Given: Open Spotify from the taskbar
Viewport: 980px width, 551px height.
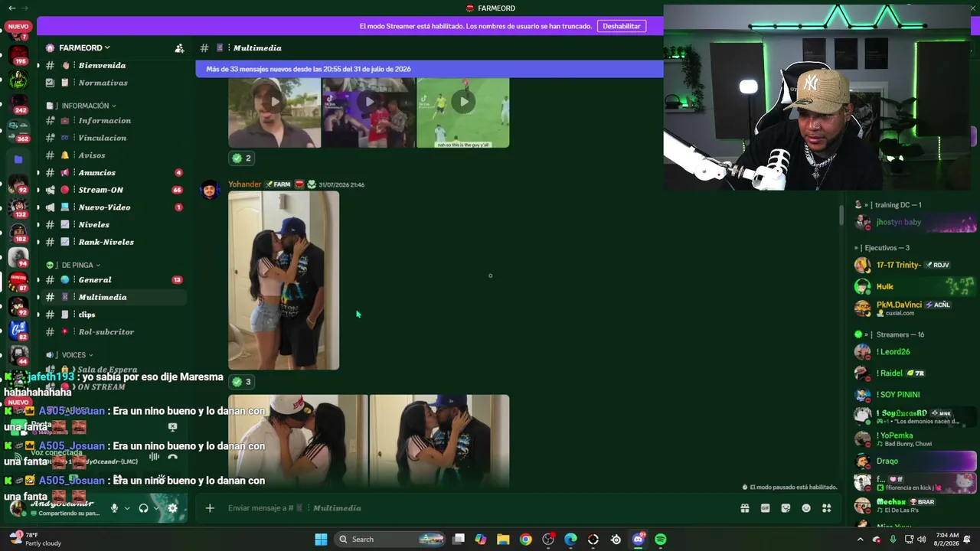Looking at the screenshot, I should click(661, 540).
